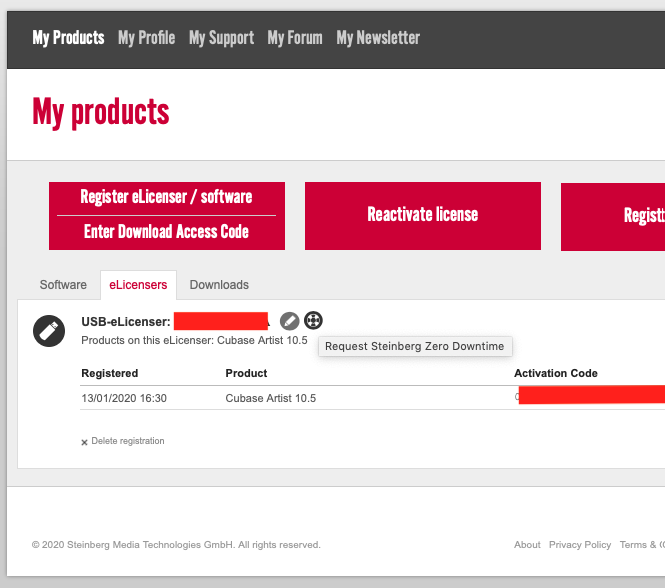Open the Privacy Policy footer link

click(580, 545)
